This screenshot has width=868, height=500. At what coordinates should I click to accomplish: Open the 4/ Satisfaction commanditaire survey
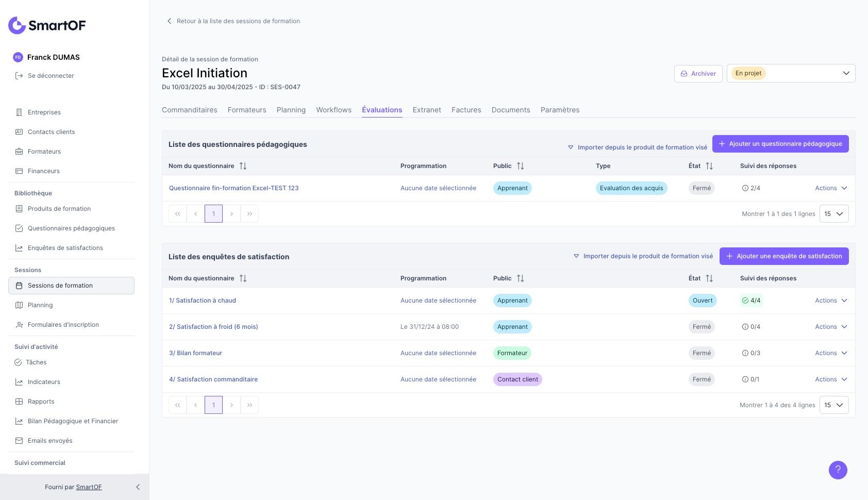213,379
